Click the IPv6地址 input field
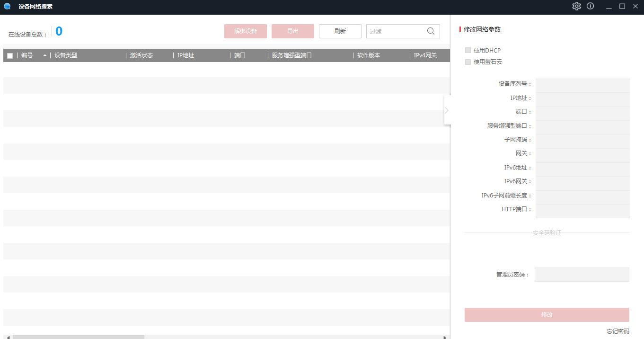 (x=583, y=169)
